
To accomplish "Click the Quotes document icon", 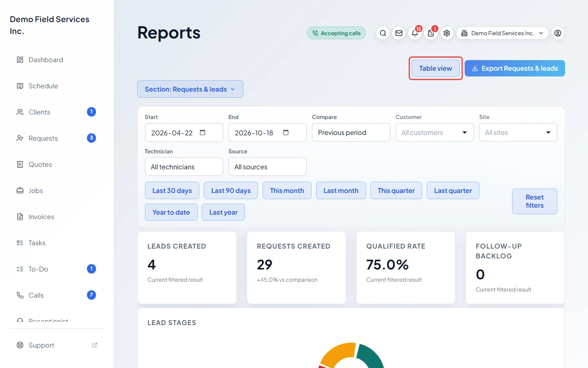I will [20, 164].
